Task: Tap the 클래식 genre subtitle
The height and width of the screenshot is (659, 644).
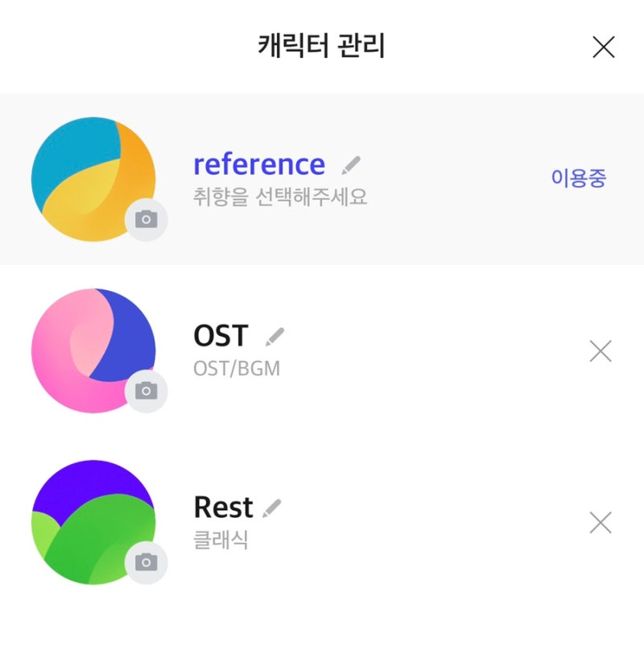Action: (221, 540)
